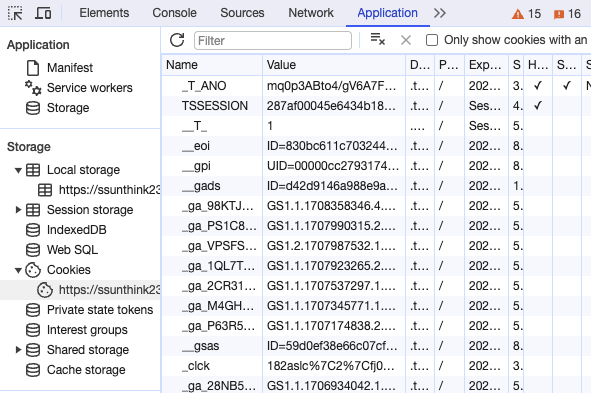
Task: Click the Shared storage database icon
Action: (x=33, y=350)
